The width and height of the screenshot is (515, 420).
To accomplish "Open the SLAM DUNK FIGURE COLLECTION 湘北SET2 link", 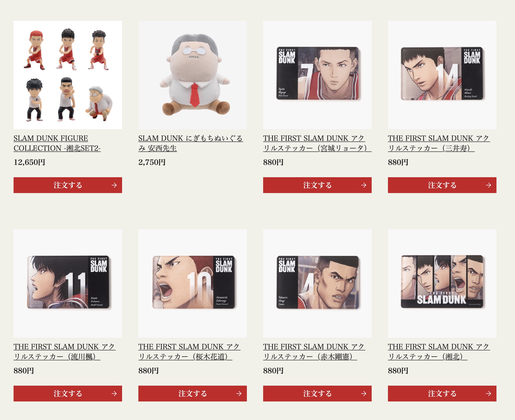I will coord(57,143).
